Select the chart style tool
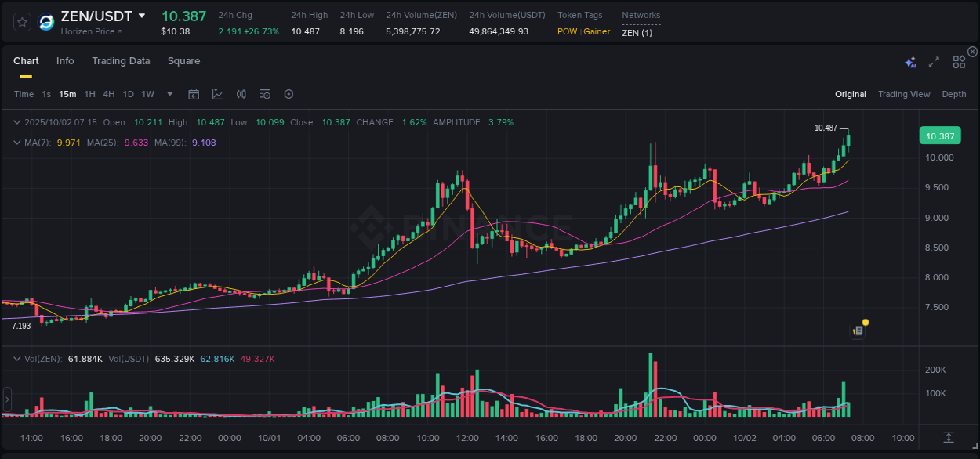 point(217,94)
